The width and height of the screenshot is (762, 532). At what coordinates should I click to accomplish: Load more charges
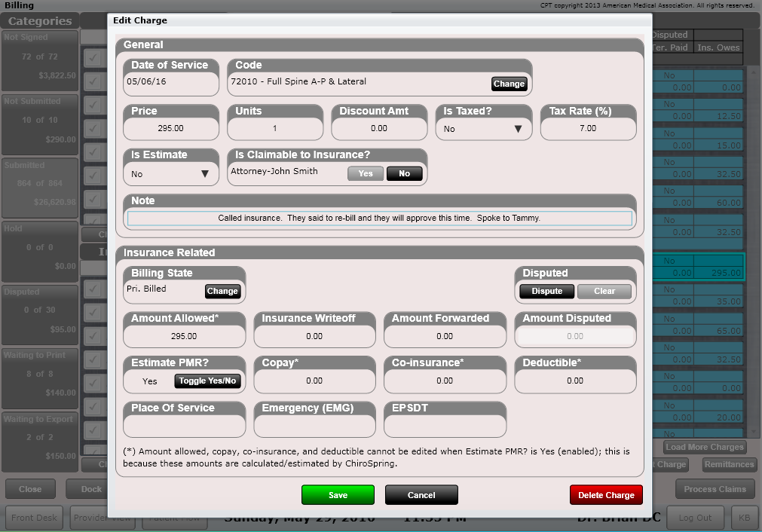coord(704,447)
